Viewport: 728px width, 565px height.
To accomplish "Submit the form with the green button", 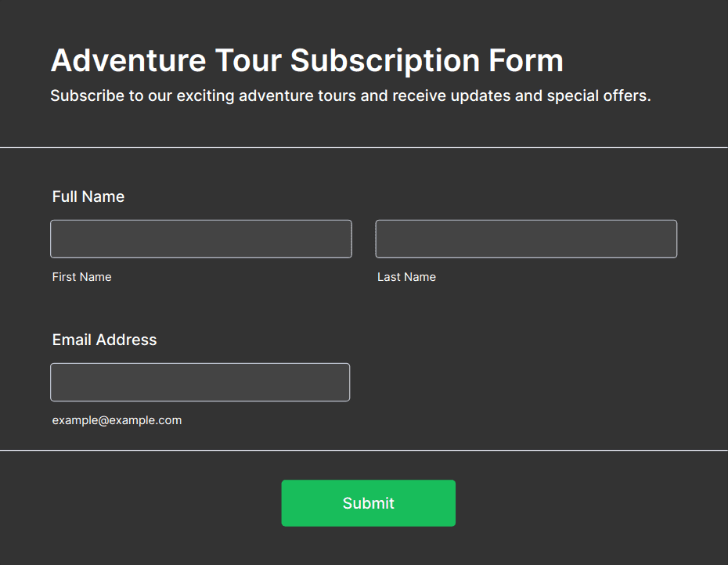I will click(x=368, y=503).
